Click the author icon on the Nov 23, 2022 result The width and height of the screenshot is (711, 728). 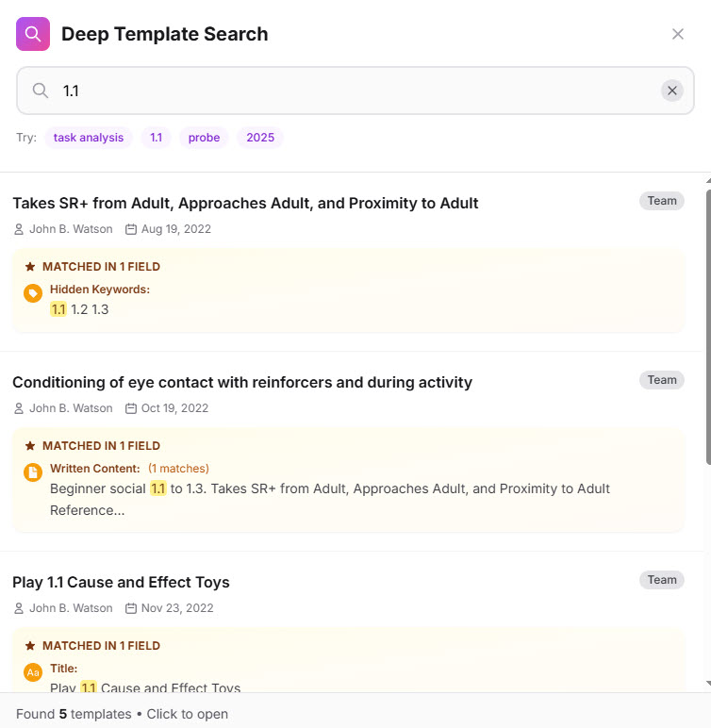(x=19, y=608)
